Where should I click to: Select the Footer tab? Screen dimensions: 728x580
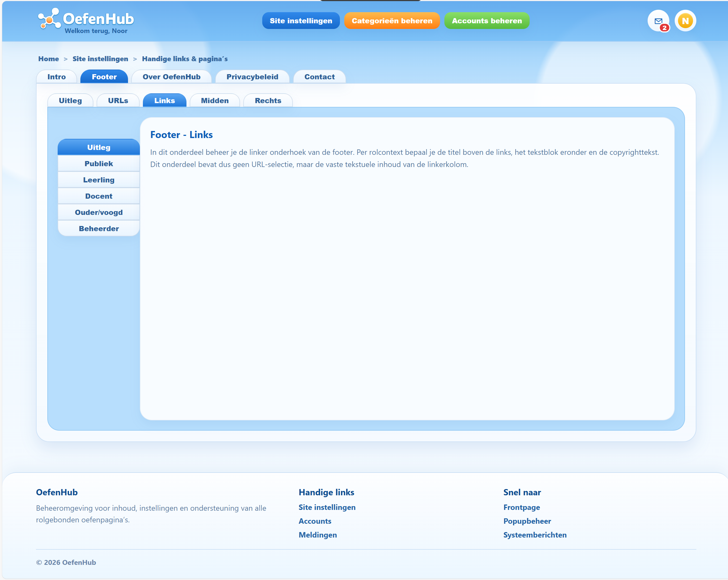pos(104,77)
